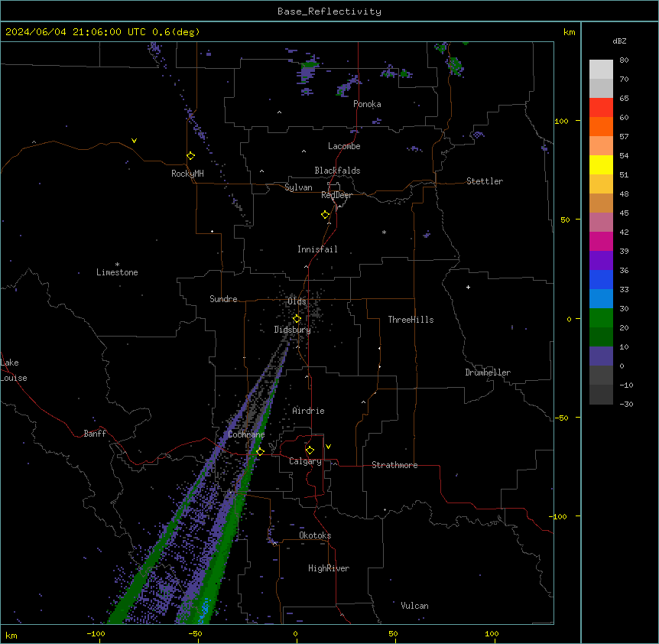Click the -100 tick on bottom axis
The width and height of the screenshot is (659, 644).
point(96,633)
